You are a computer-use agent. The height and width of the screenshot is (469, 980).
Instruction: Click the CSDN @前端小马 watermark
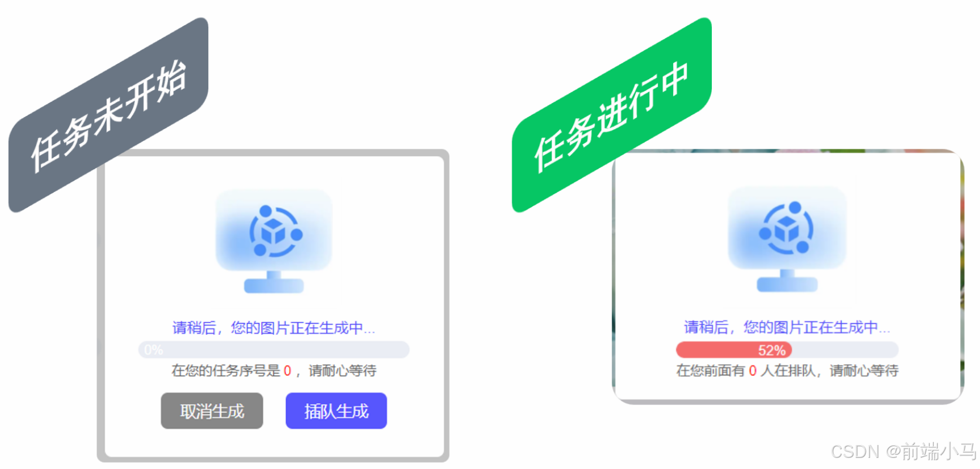903,451
